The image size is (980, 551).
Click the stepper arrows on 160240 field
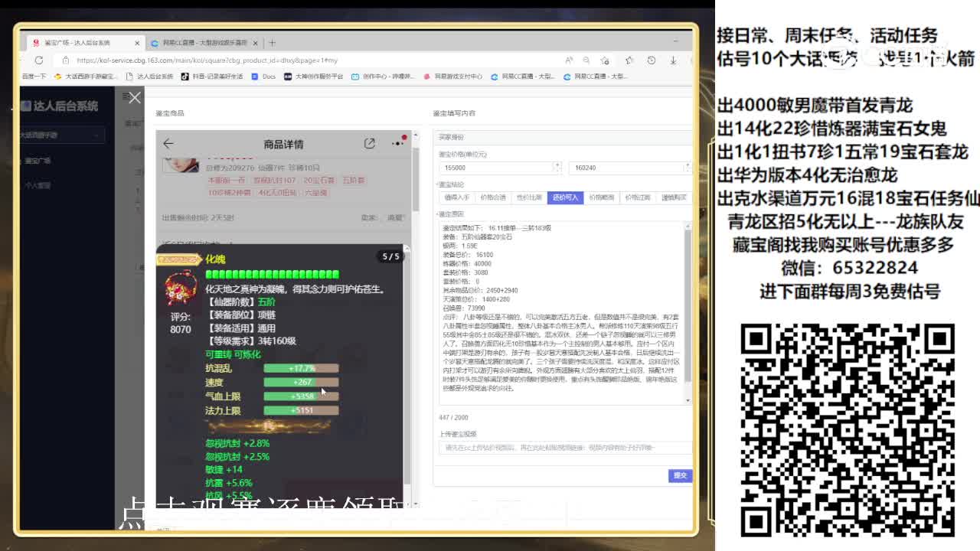(x=687, y=167)
